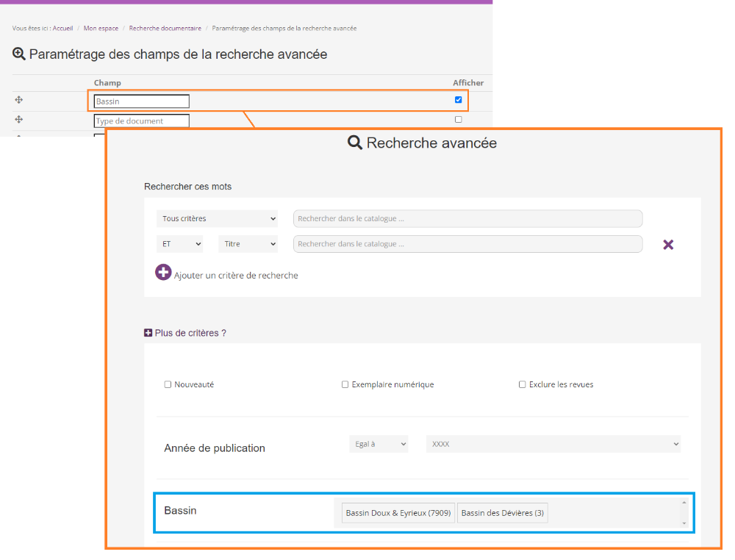Click the drag handle beside Type de document
This screenshot has height=560, width=735.
pos(19,120)
